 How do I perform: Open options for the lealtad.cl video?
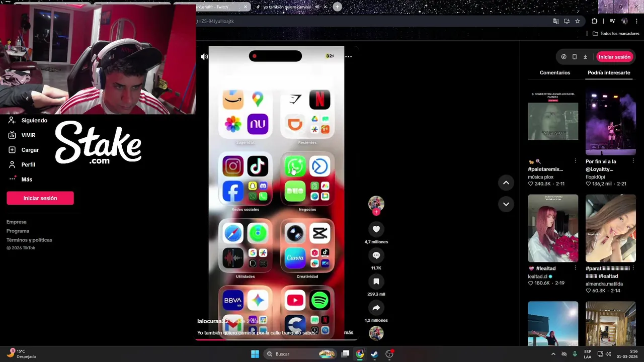pos(575,268)
